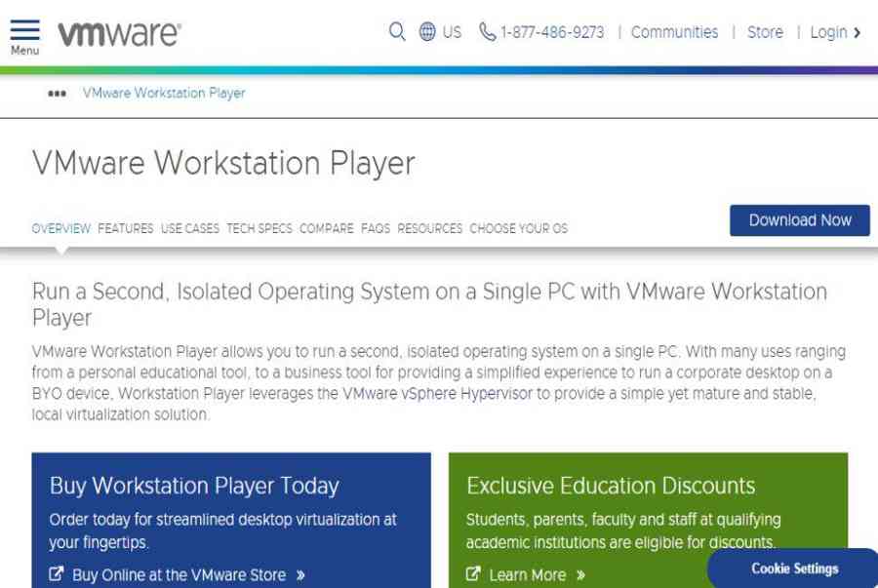The image size is (878, 588).
Task: Click double chevron after Learn More
Action: point(580,575)
